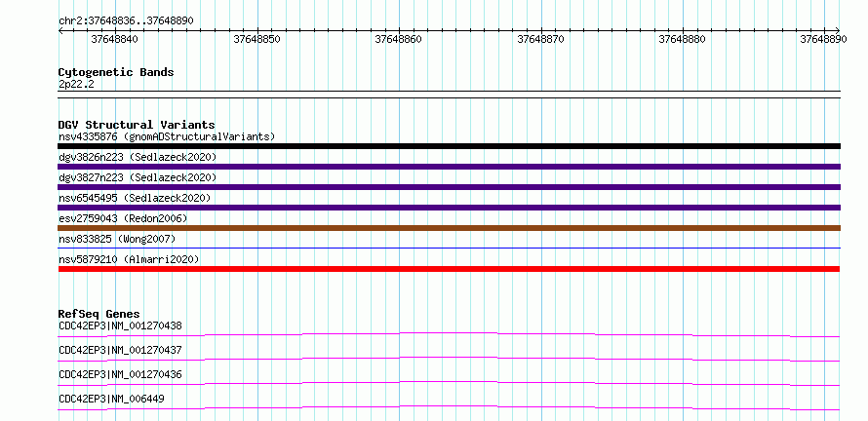Click the thin blue nsv833825 variant line

[449, 248]
